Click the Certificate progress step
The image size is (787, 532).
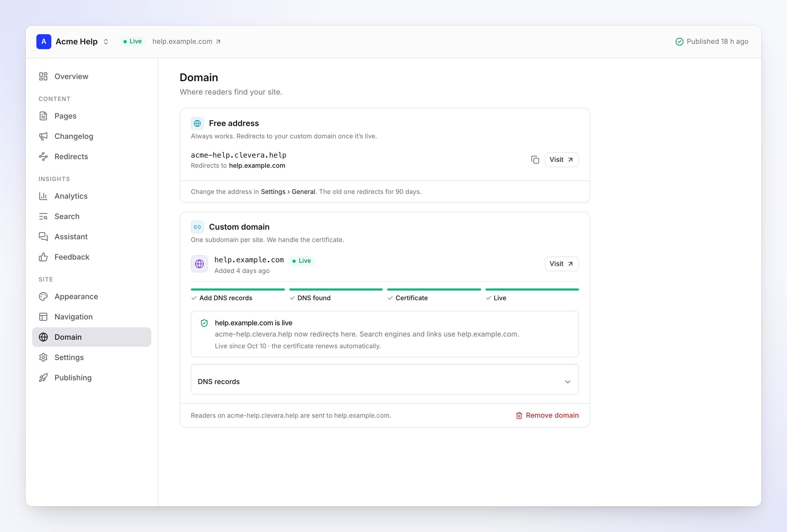click(x=434, y=295)
